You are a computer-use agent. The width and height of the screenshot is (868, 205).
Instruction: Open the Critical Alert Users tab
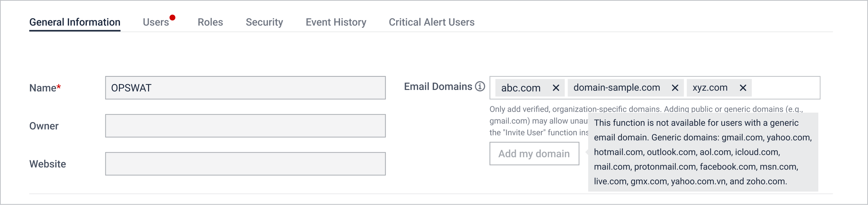click(x=432, y=22)
